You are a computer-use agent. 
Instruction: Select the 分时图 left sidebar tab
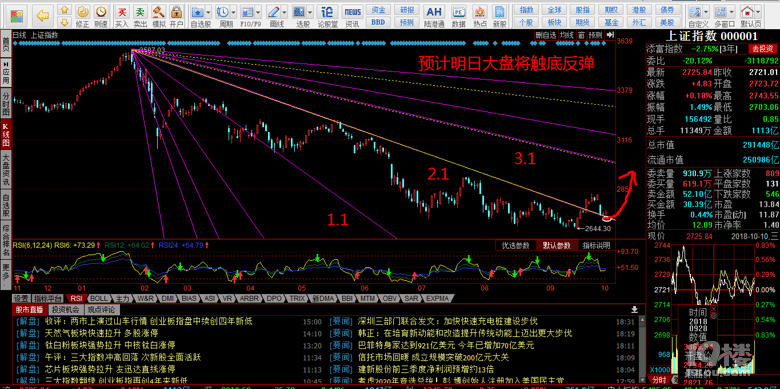point(6,102)
